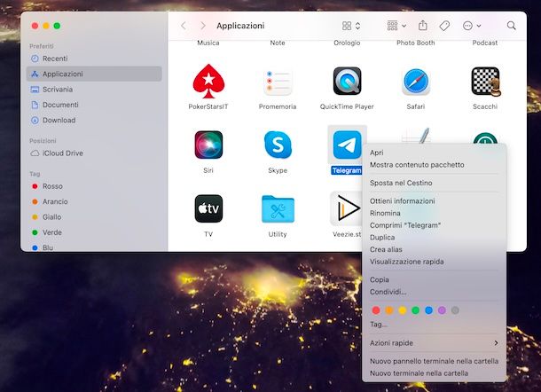Choose Nuovo pannello terminale nella cartella
Screen dimensions: 541x392
tap(434, 361)
